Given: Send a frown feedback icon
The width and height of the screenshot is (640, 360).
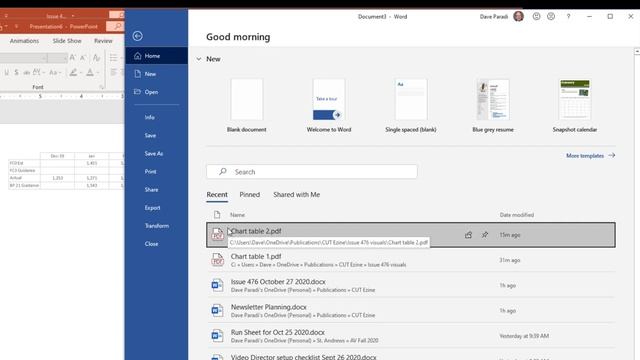Looking at the screenshot, I should coord(551,16).
